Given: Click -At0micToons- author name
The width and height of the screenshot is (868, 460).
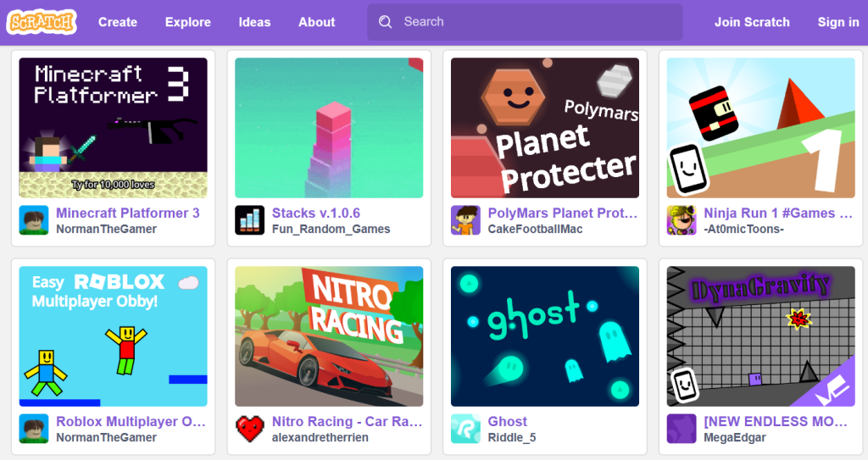Looking at the screenshot, I should point(744,230).
